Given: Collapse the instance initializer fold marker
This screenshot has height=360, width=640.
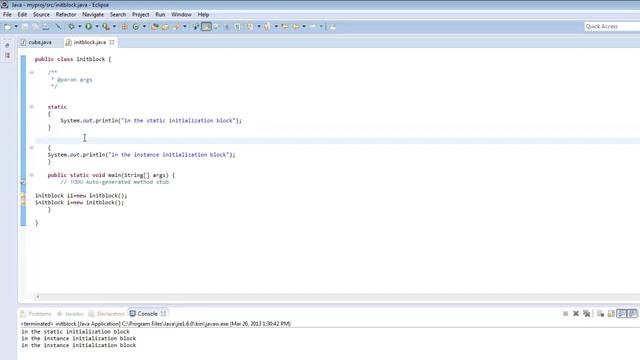Looking at the screenshot, I should (x=31, y=148).
